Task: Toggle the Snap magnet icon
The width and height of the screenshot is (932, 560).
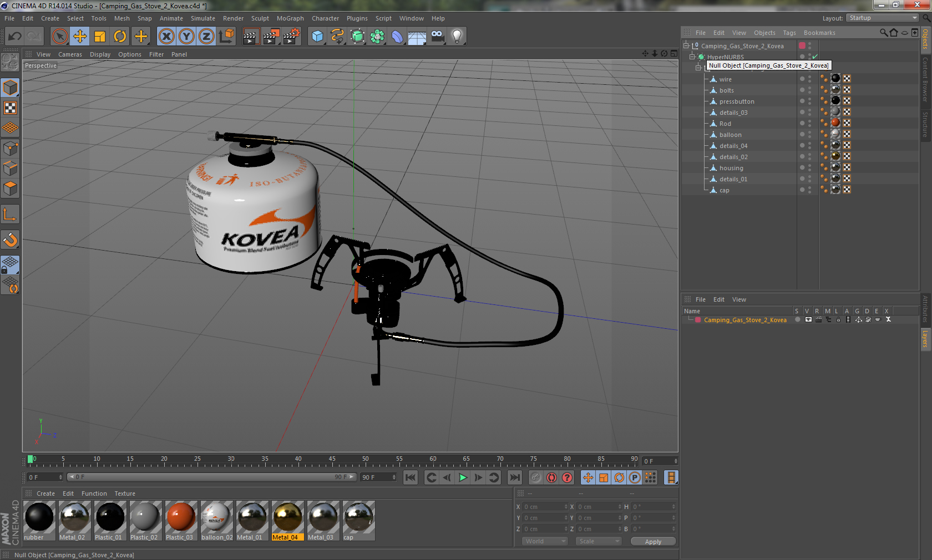Action: pos(10,240)
